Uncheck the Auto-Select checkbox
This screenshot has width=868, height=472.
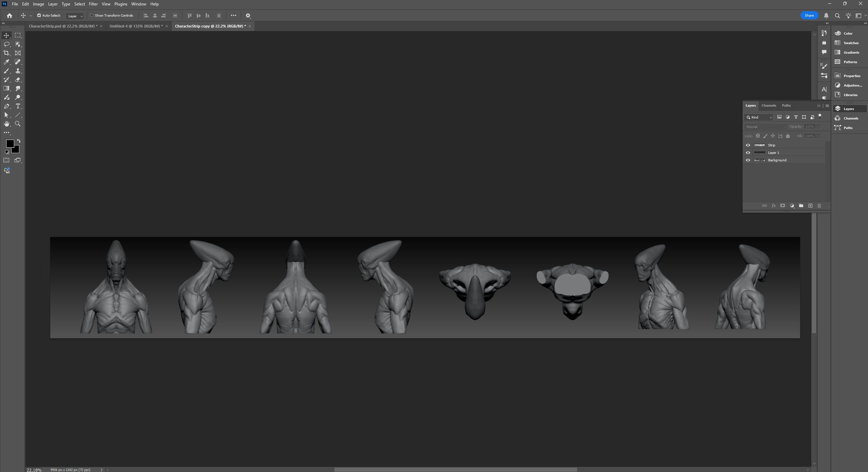pyautogui.click(x=39, y=16)
